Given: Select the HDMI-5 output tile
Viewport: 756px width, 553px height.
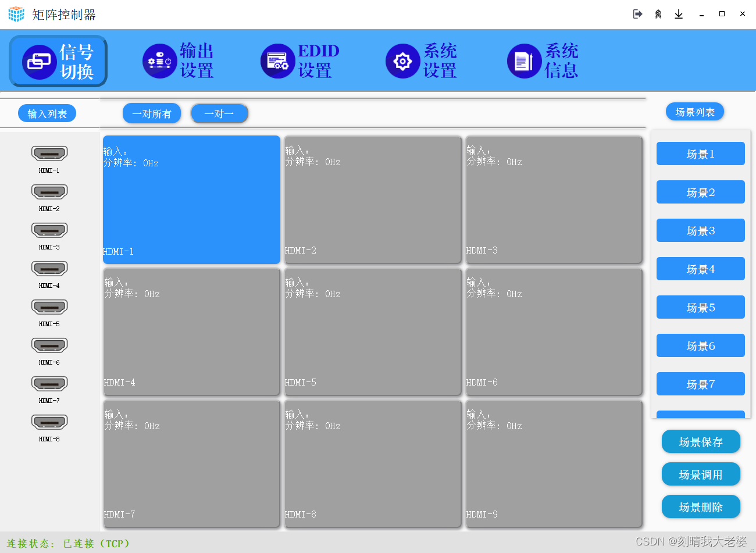Looking at the screenshot, I should pos(373,331).
